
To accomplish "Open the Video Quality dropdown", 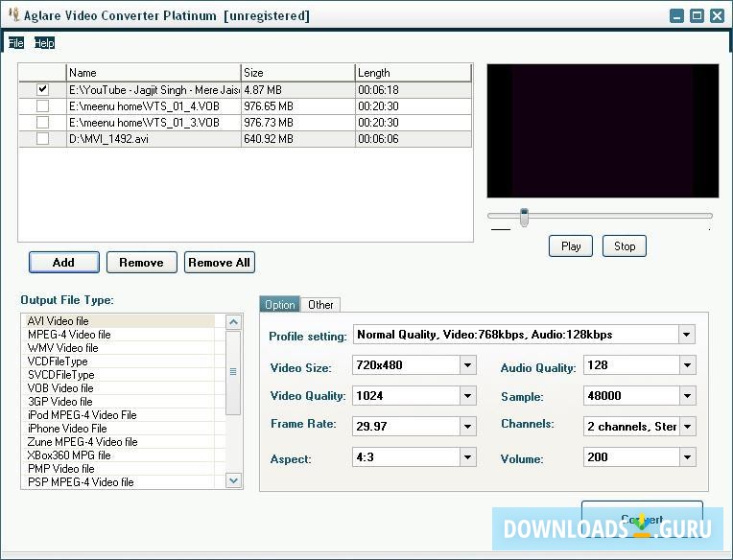I will pyautogui.click(x=467, y=396).
